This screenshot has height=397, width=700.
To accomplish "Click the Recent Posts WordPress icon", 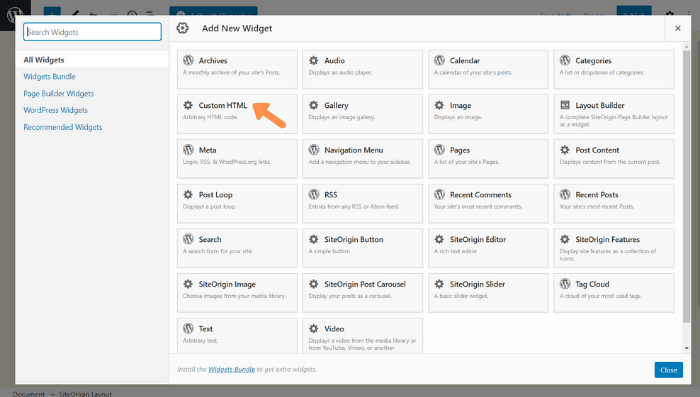I will 565,194.
